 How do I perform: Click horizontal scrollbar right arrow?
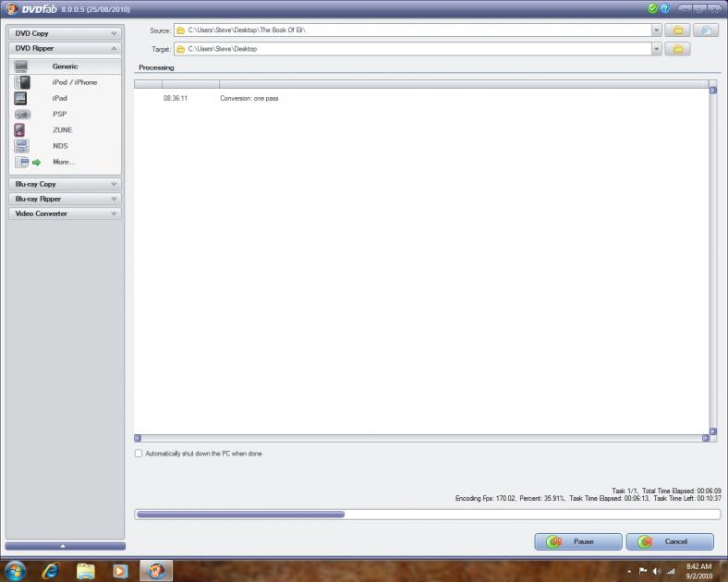tap(706, 438)
